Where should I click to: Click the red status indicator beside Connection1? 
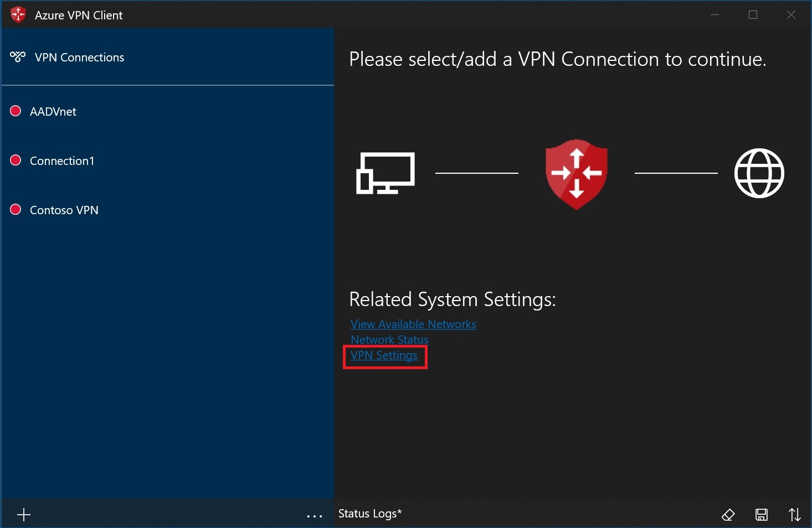pyautogui.click(x=16, y=161)
